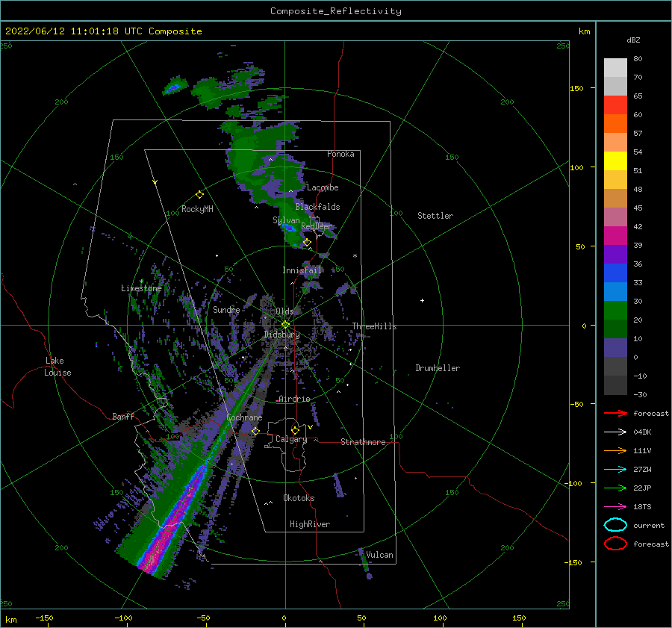Click the 18TS legend text
The width and height of the screenshot is (672, 628).
click(x=642, y=507)
